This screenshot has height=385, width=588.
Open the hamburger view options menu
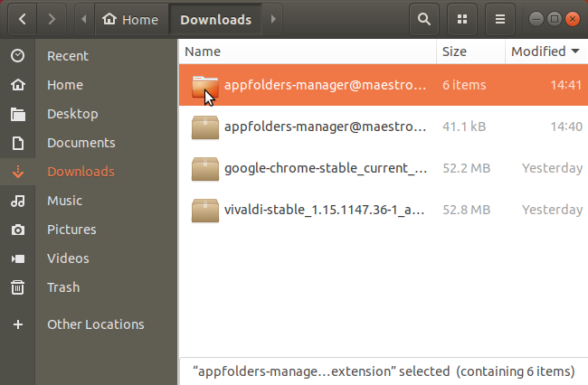[x=500, y=19]
